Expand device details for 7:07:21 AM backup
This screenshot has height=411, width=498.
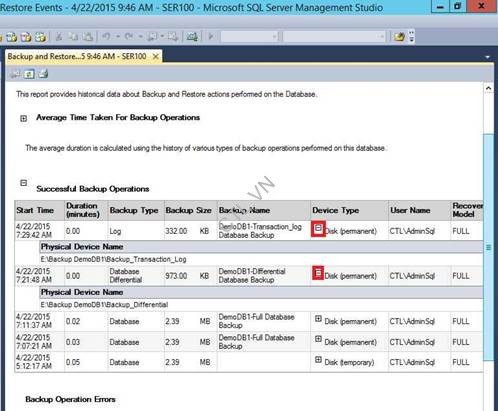pos(318,339)
